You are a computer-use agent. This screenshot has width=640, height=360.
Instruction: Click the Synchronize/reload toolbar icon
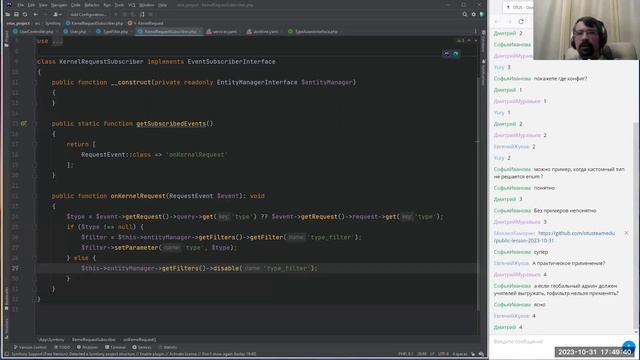25,14
